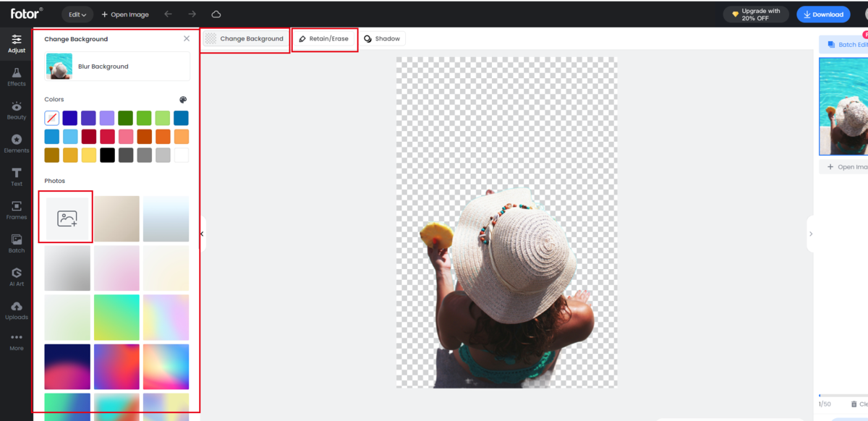Click the cloud save icon in the toolbar

pyautogui.click(x=216, y=13)
